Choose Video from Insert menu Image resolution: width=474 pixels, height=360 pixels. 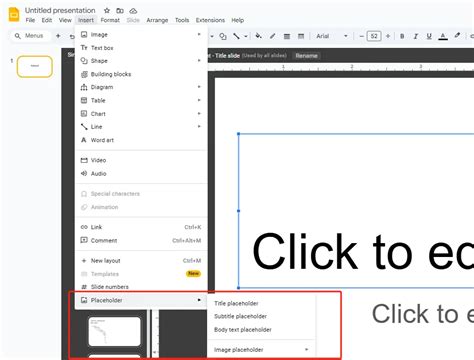pyautogui.click(x=141, y=160)
